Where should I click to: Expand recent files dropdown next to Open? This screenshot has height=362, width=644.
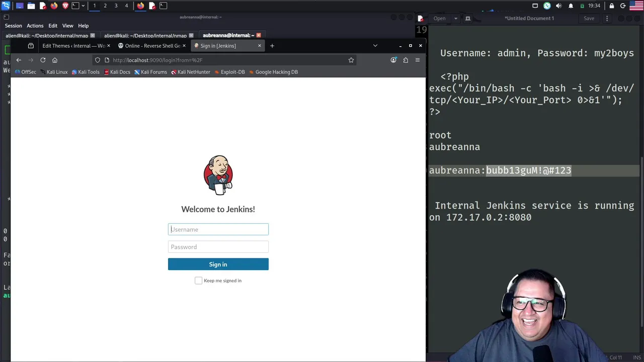(456, 19)
